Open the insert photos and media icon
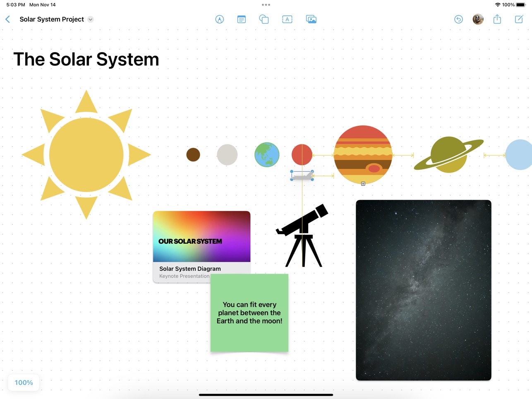This screenshot has width=532, height=399. 311,19
